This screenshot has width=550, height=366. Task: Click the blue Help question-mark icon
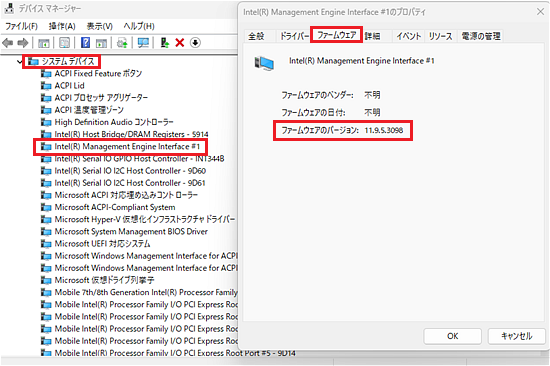[85, 42]
